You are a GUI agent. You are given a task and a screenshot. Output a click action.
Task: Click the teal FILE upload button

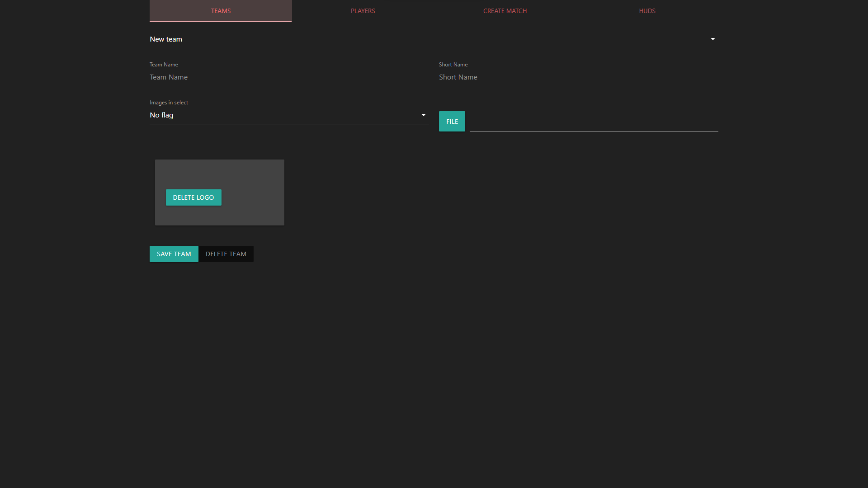(x=452, y=121)
